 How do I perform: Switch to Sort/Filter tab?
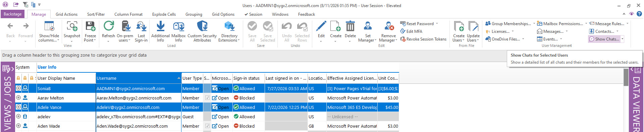[x=96, y=14]
